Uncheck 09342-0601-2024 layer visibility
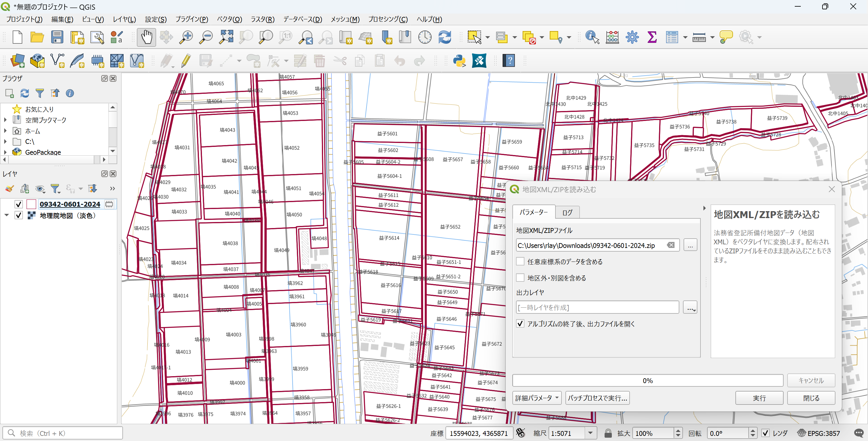 18,204
